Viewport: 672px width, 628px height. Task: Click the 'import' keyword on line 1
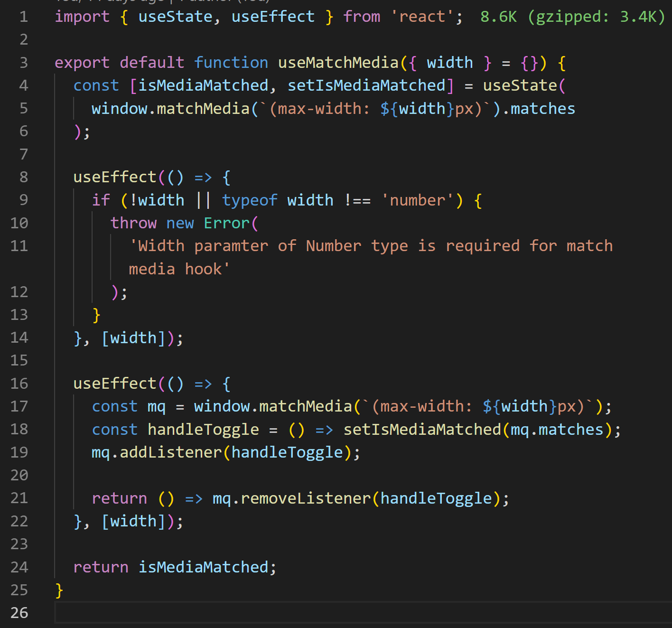pos(82,17)
